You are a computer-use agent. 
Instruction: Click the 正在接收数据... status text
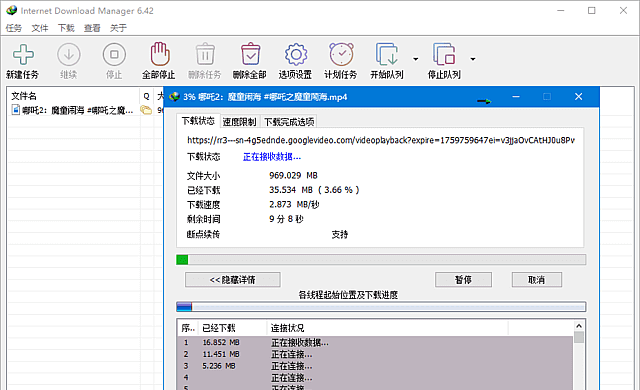click(272, 157)
